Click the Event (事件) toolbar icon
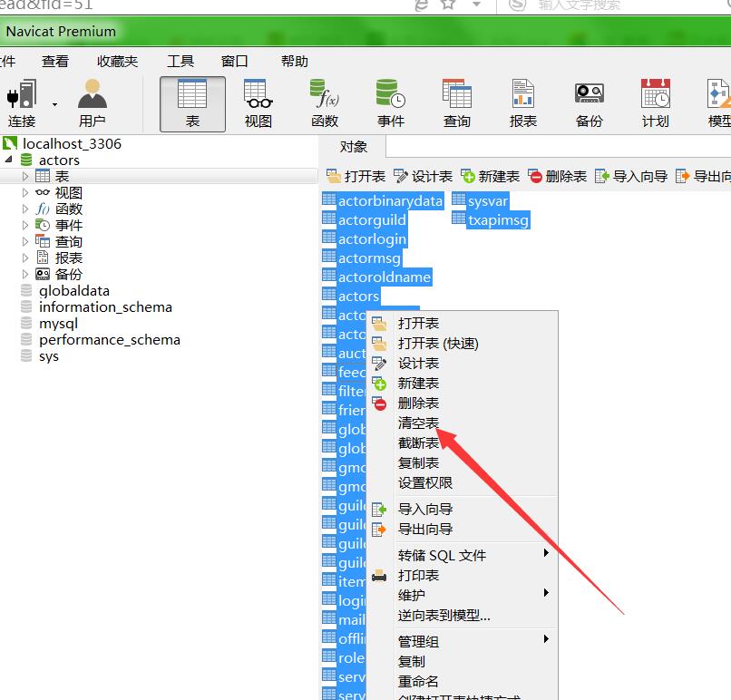This screenshot has width=731, height=700. click(391, 95)
